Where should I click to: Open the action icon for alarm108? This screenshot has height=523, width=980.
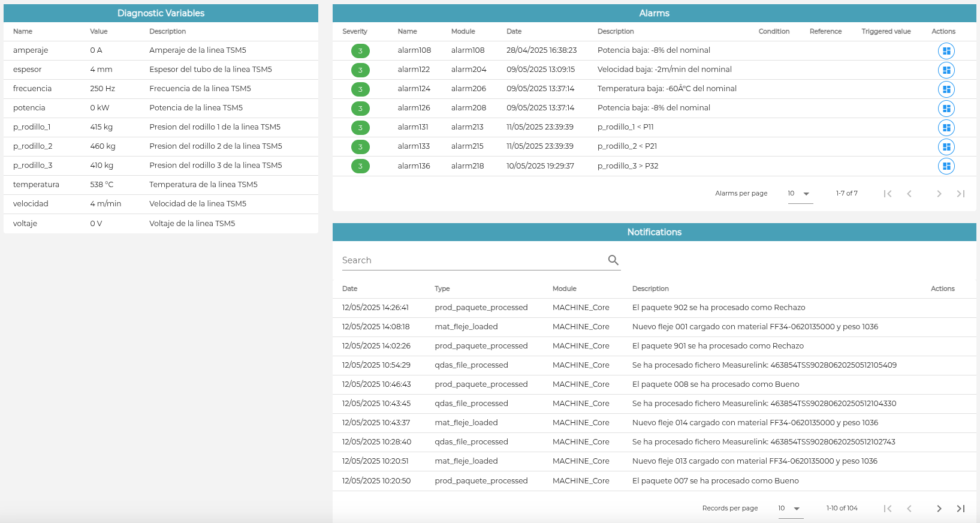click(946, 51)
